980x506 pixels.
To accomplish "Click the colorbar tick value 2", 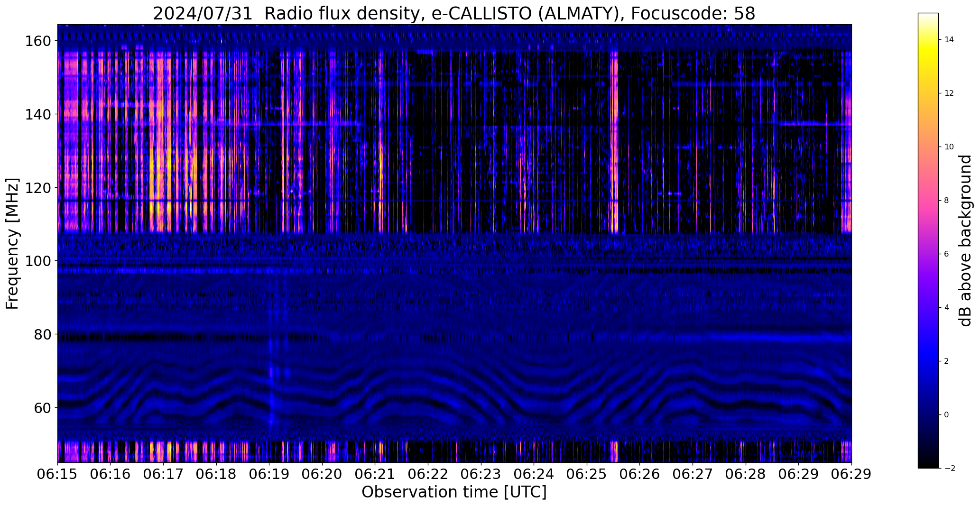I will [x=947, y=361].
